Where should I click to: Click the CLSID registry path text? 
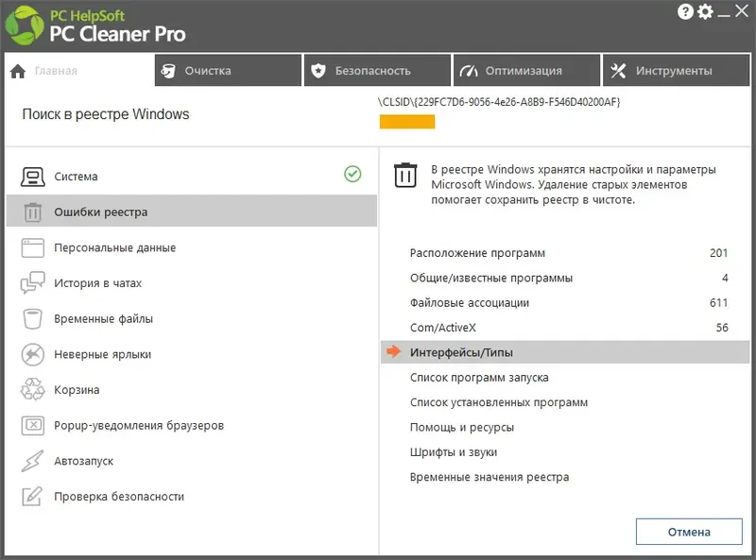[x=499, y=102]
